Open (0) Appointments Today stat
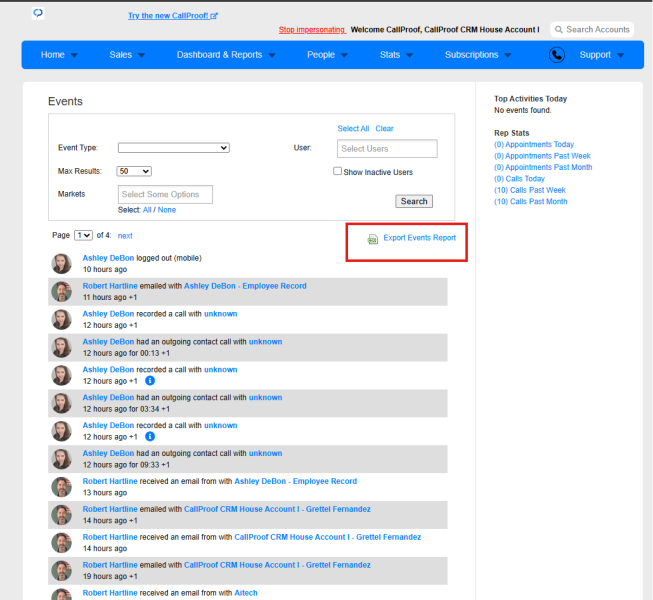653x600 pixels. pos(534,144)
